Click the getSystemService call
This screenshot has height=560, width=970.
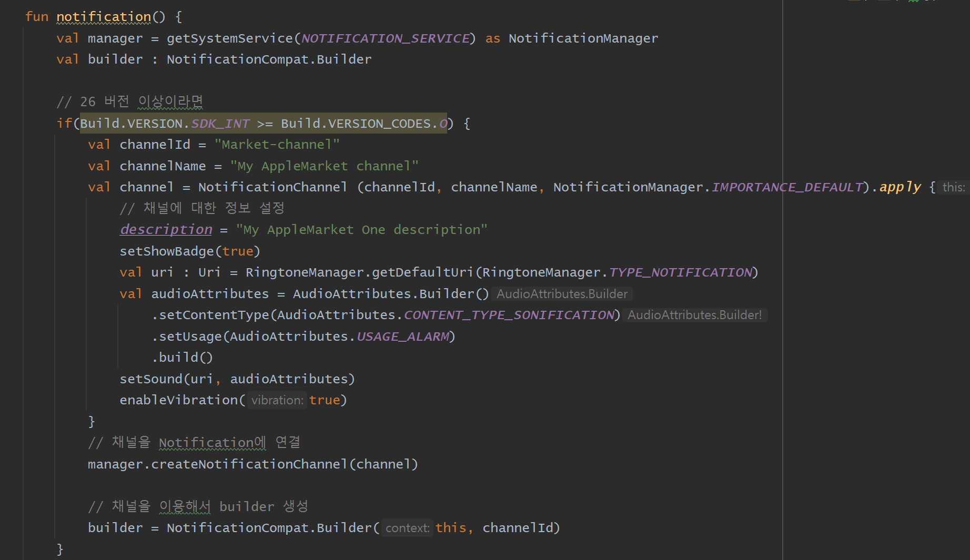(230, 38)
